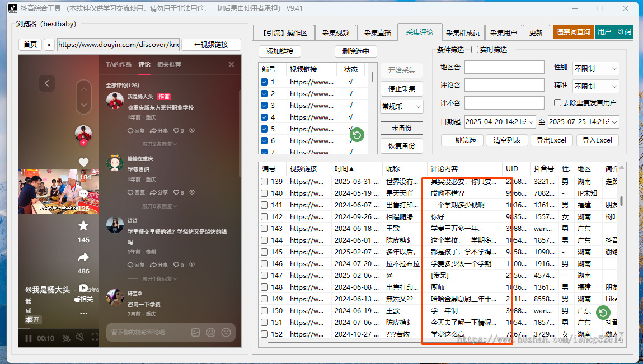Click green refresh icon in results table

(603, 313)
